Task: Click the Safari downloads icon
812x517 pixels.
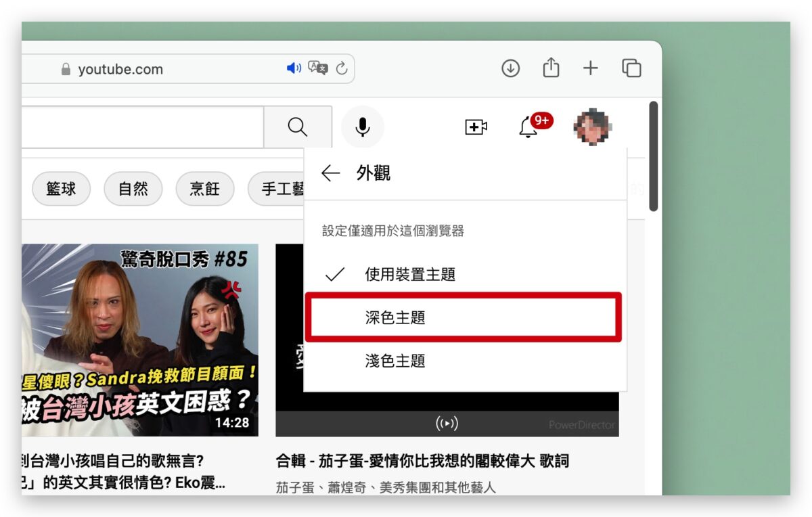Action: click(x=510, y=68)
